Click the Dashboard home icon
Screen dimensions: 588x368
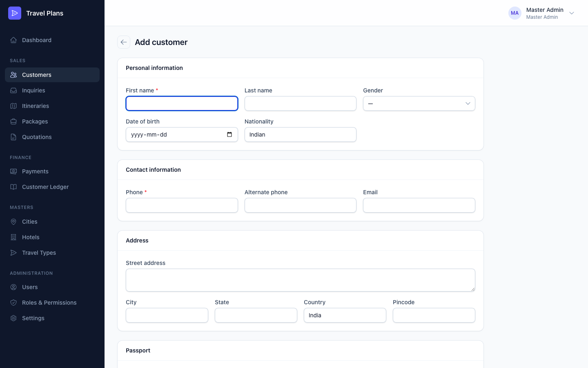coord(13,40)
